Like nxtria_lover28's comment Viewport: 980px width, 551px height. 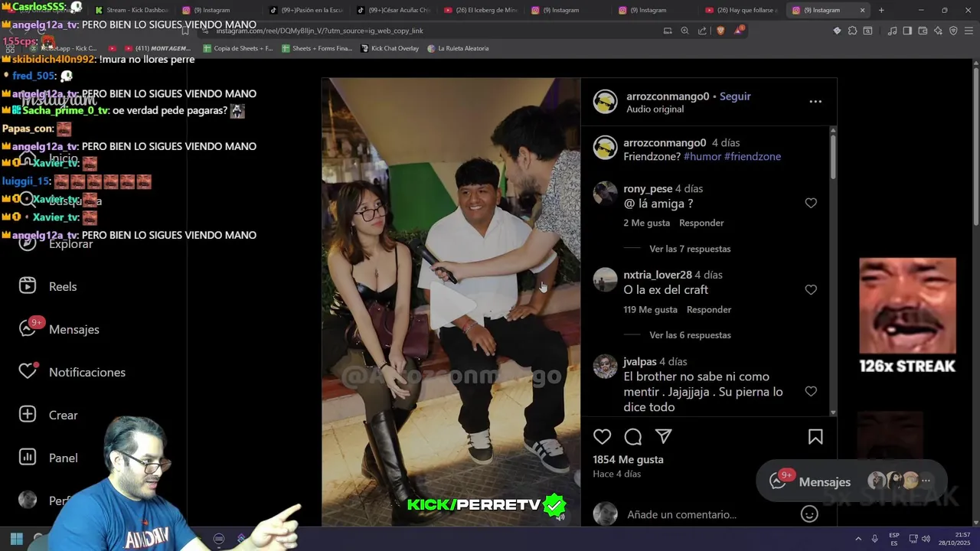[x=811, y=289]
